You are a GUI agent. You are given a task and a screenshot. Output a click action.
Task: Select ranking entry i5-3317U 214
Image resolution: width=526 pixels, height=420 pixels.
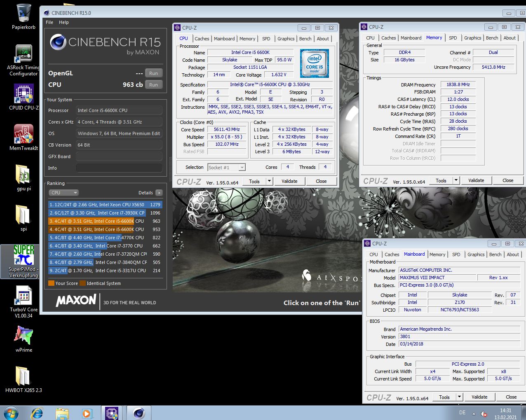click(105, 271)
